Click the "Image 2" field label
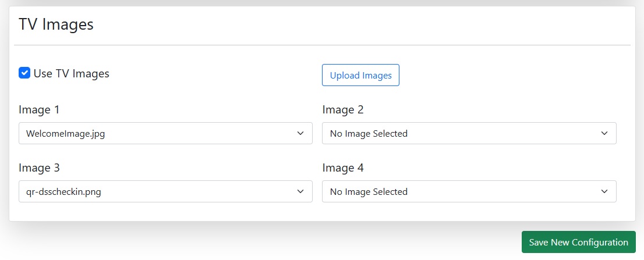The image size is (644, 260). click(x=343, y=110)
